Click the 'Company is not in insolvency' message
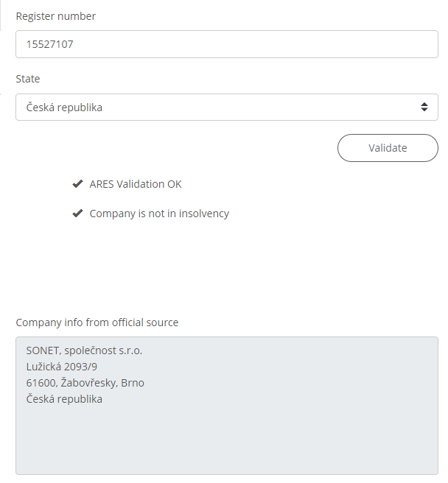This screenshot has height=483, width=448. pyautogui.click(x=159, y=214)
